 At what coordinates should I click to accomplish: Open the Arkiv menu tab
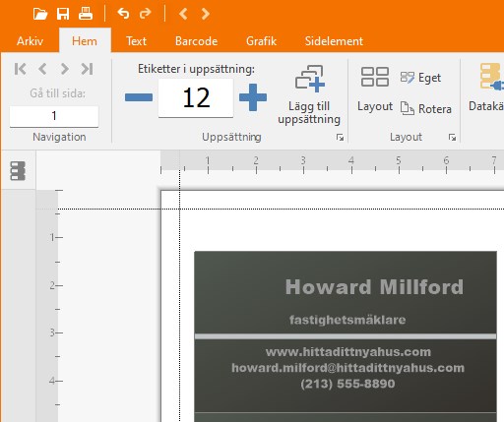(30, 41)
